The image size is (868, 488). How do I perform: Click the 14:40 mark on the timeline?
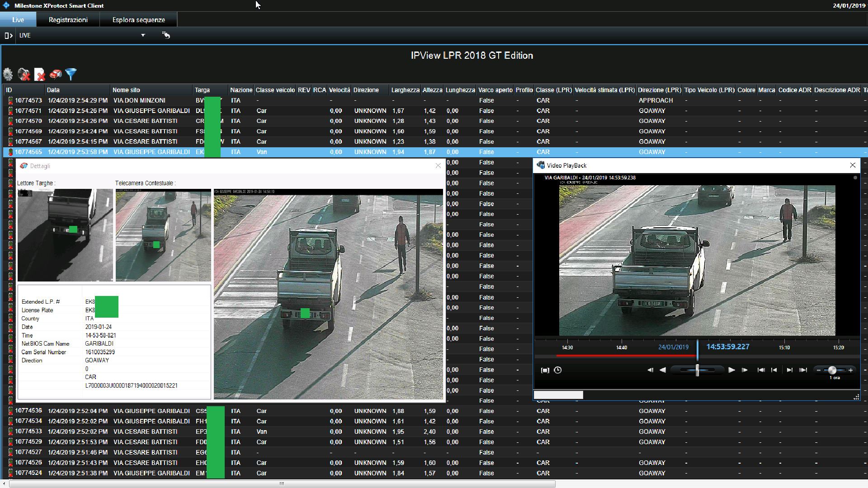point(622,347)
